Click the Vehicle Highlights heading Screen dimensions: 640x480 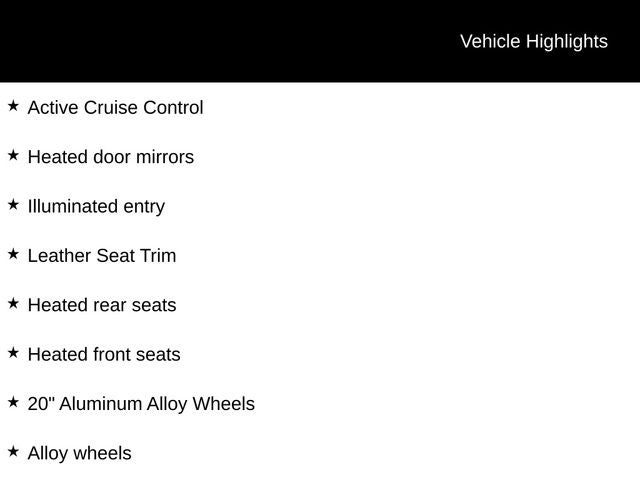(533, 42)
